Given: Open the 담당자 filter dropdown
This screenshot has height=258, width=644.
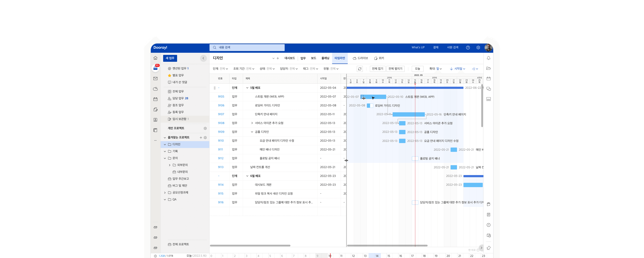Looking at the screenshot, I should click(289, 69).
